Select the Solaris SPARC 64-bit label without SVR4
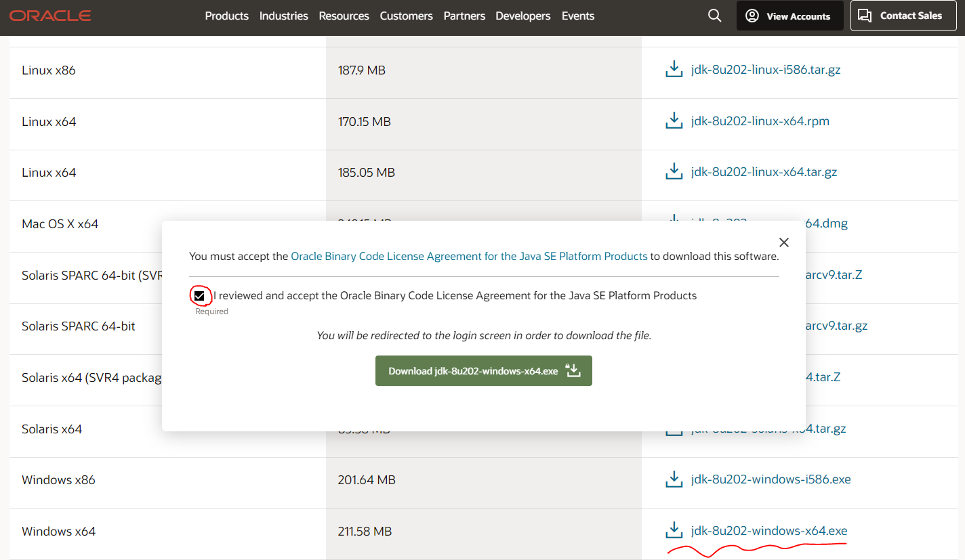 point(79,326)
